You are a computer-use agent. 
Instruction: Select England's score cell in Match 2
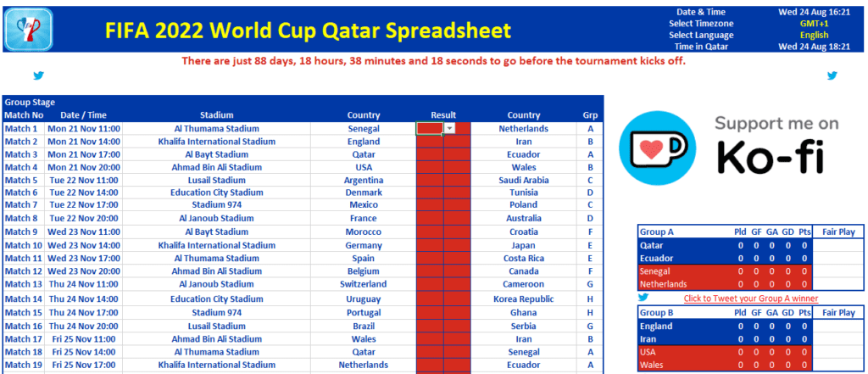(429, 142)
